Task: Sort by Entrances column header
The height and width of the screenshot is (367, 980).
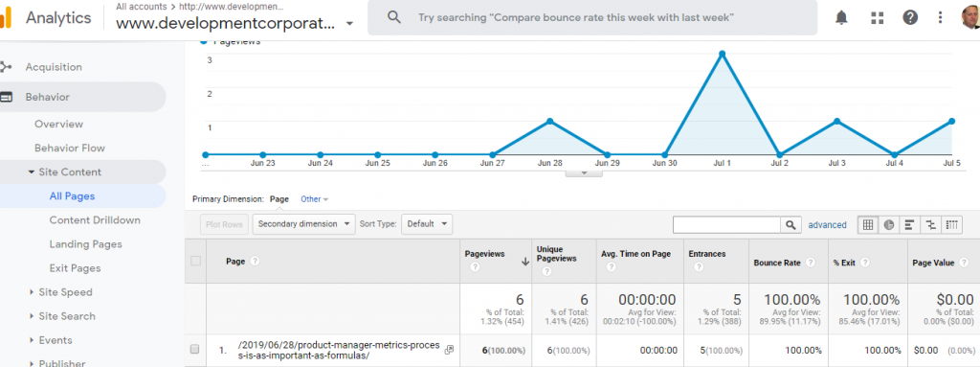Action: pos(707,254)
